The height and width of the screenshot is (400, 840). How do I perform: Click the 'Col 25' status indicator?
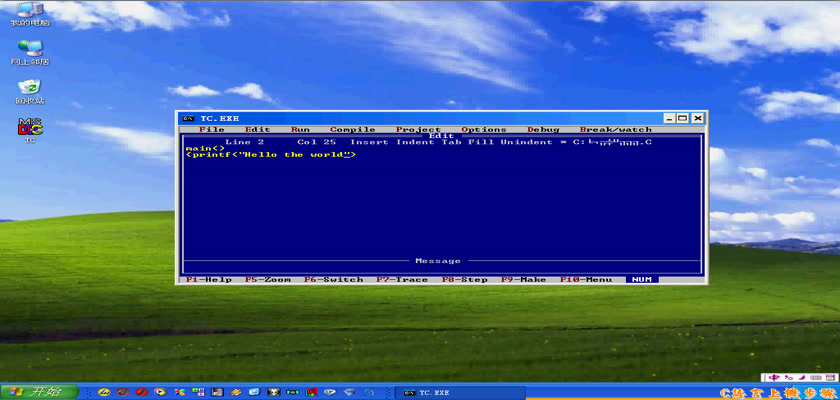pos(317,142)
